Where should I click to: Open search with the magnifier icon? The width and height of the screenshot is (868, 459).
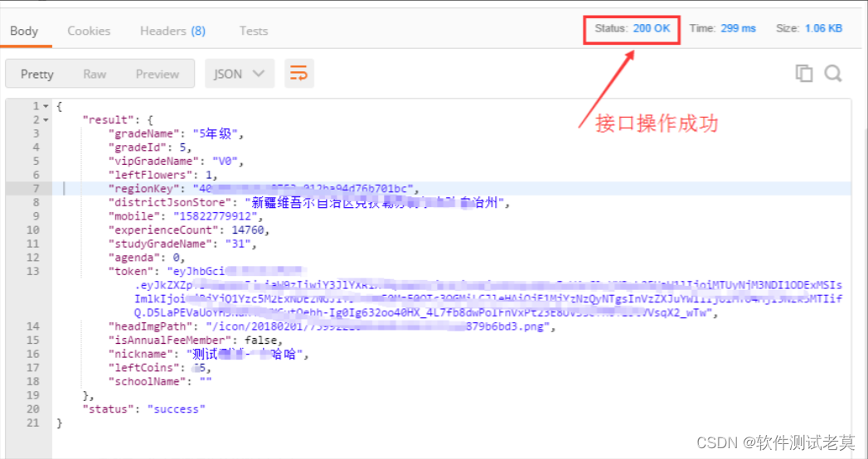pos(833,73)
